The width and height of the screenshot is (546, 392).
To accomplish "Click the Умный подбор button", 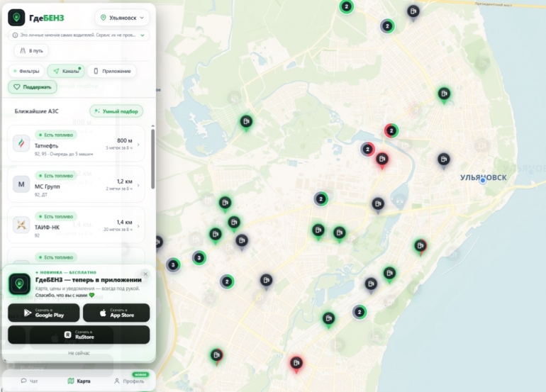I will coord(116,111).
